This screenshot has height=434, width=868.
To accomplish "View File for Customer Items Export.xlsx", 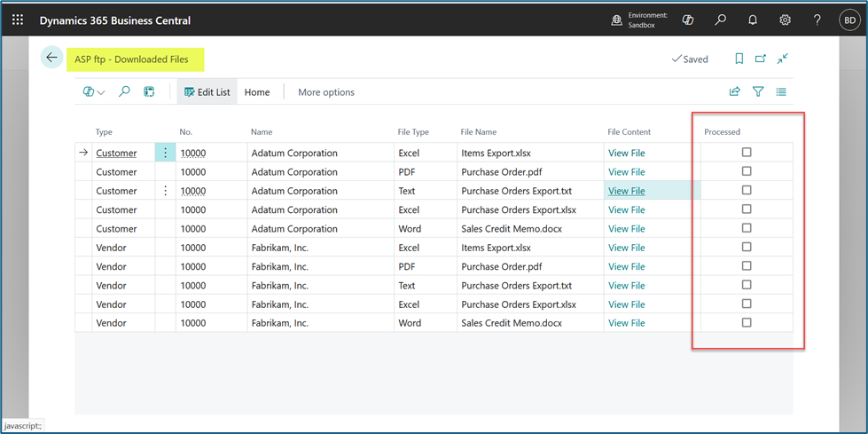I will click(x=627, y=153).
